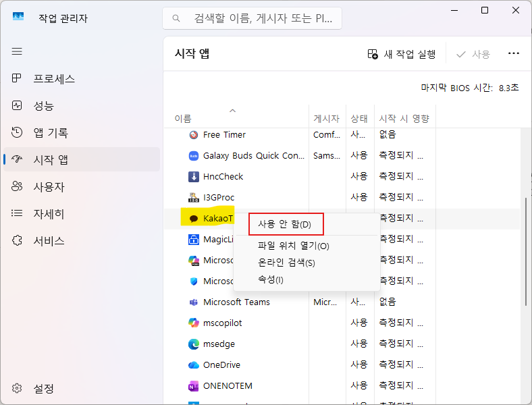Select the HncCheck row
The image size is (532, 405).
coord(342,176)
